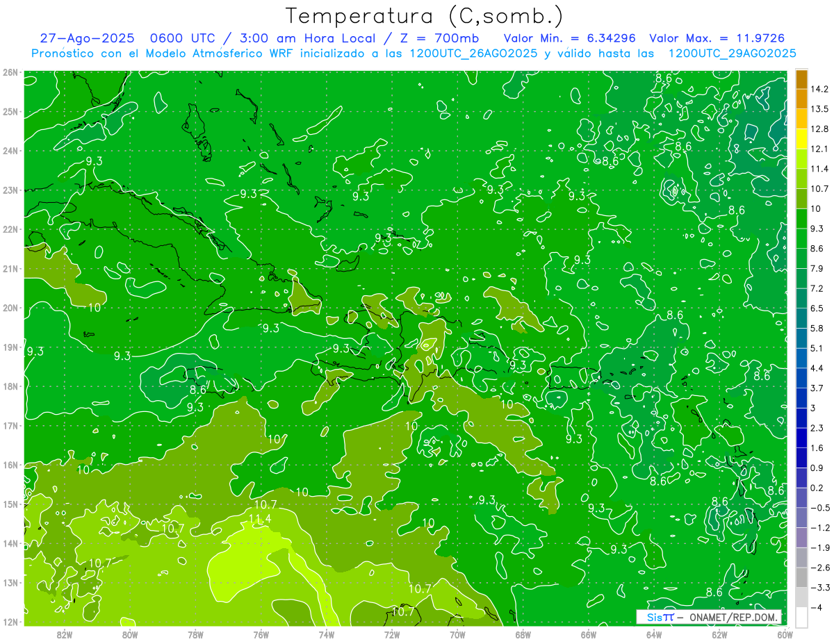Click "1200UTC_26AGO2025" initialization time
834x644 pixels.
[x=473, y=53]
